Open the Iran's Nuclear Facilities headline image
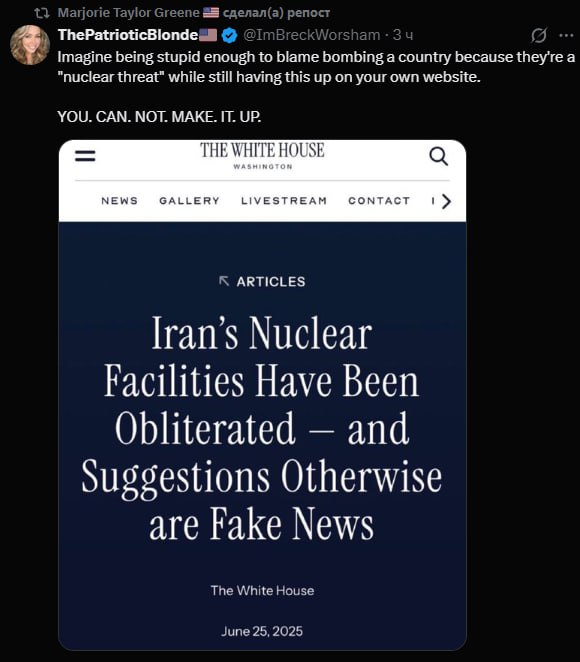This screenshot has width=580, height=662. (x=262, y=395)
